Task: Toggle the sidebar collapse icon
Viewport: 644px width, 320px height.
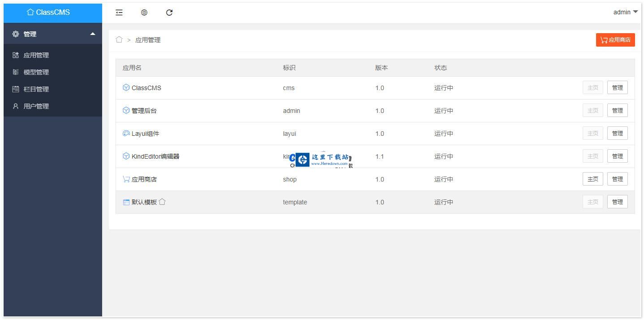Action: 119,13
